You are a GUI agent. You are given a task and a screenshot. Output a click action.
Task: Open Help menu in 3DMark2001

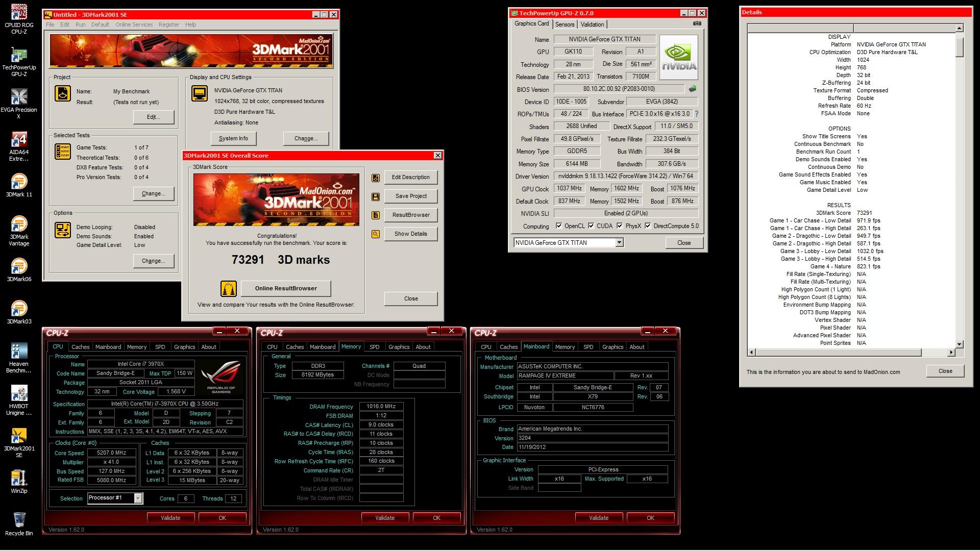pos(190,24)
